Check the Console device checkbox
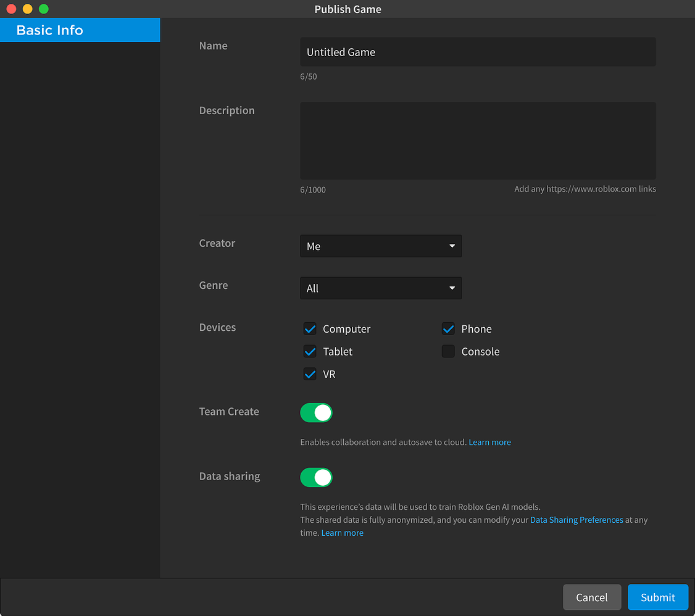 pyautogui.click(x=448, y=351)
